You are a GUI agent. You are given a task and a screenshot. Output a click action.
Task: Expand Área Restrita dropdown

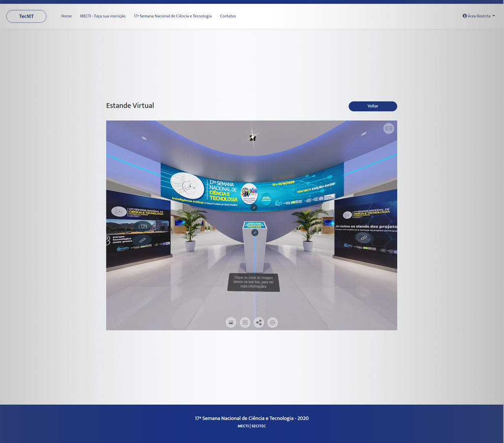(478, 16)
